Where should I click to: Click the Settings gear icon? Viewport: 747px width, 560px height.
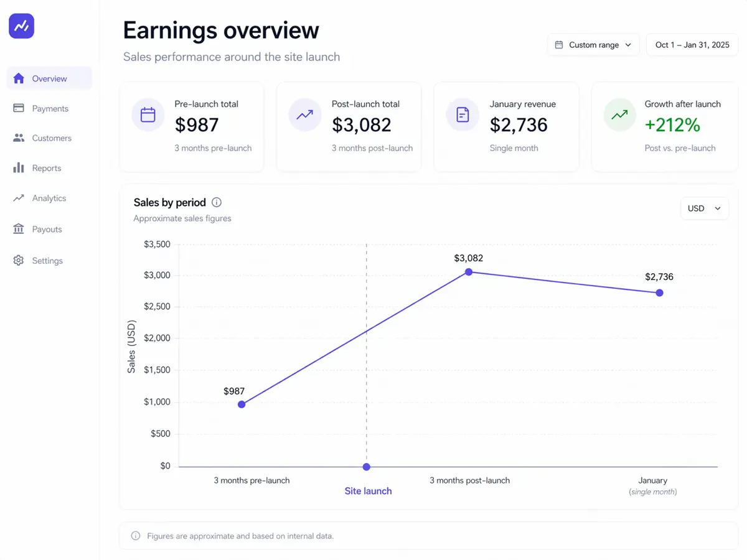click(x=19, y=261)
